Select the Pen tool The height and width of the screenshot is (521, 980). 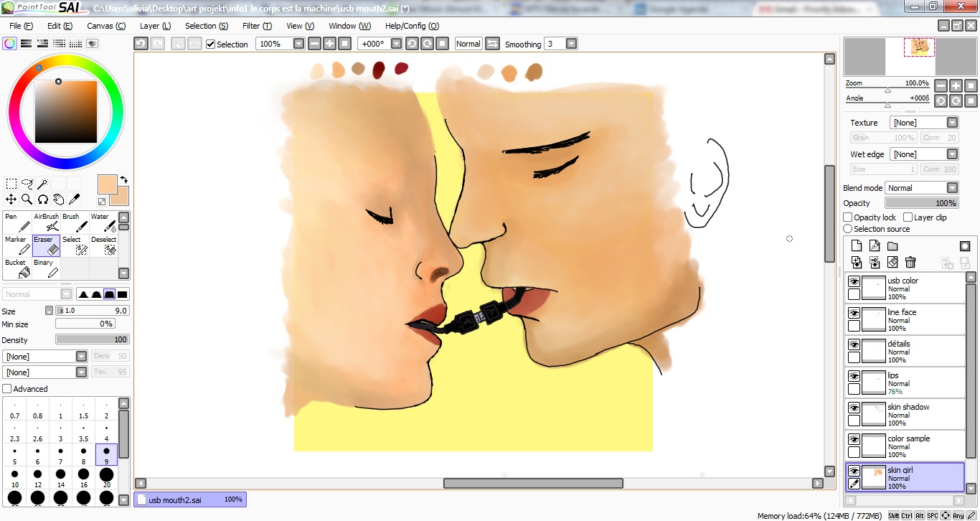(17, 223)
